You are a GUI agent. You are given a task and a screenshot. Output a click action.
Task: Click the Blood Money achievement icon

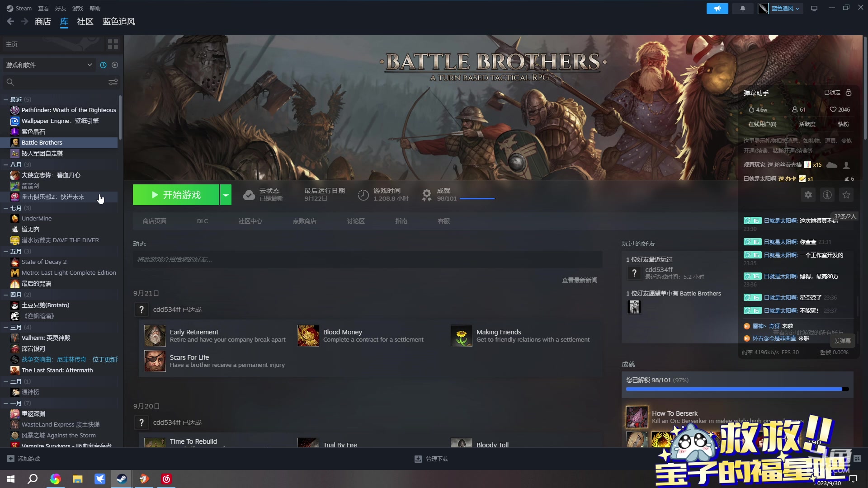pyautogui.click(x=308, y=336)
